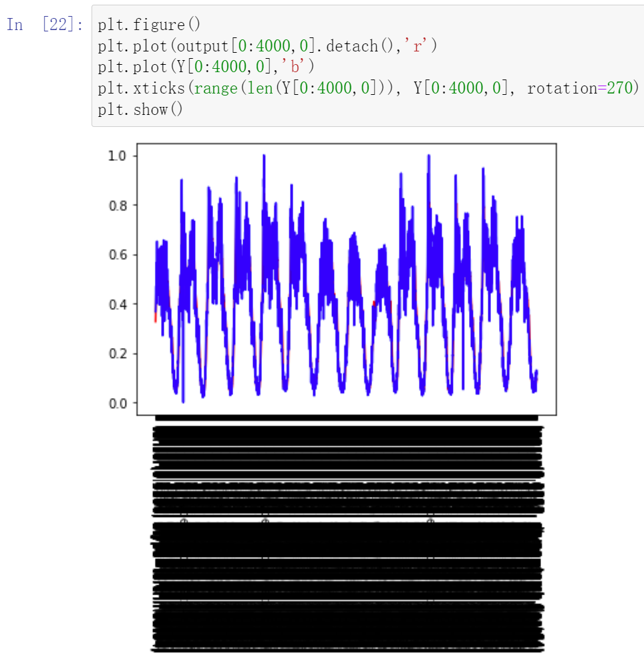Click the y-axis label "0.0"

pos(117,403)
